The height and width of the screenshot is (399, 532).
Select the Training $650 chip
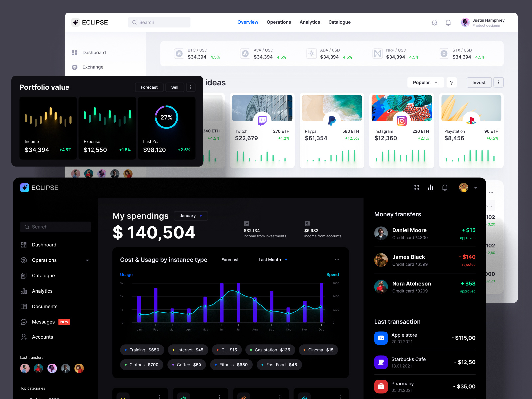point(142,350)
